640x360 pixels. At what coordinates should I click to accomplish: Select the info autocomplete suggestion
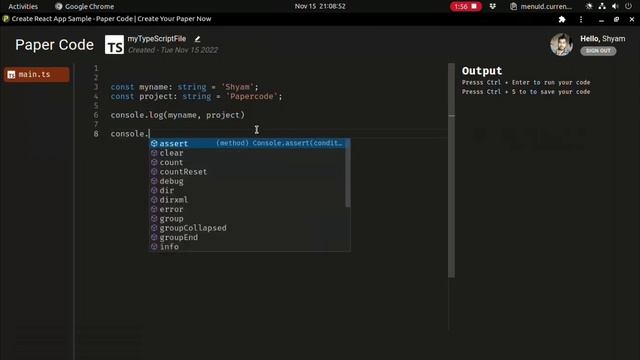tap(247, 247)
